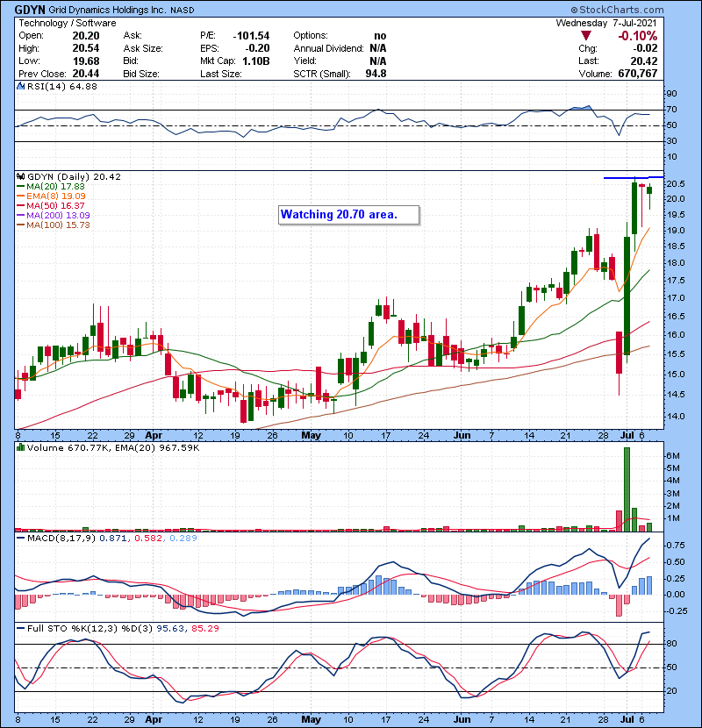Click the GDYN ticker symbol
The height and width of the screenshot is (728, 702).
coord(30,10)
